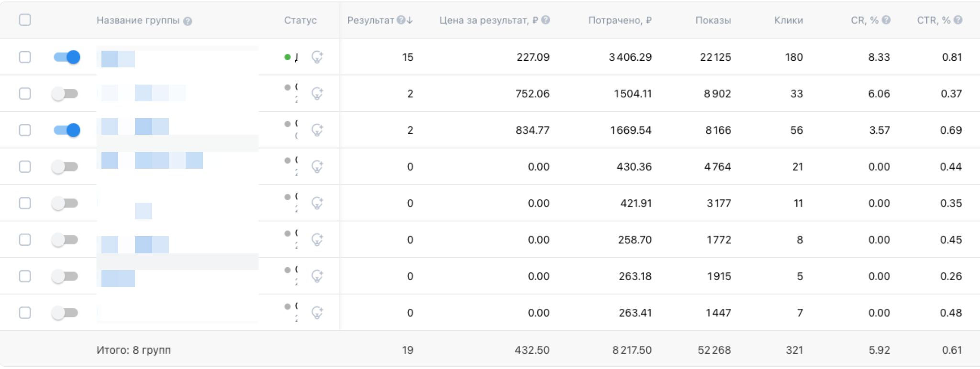Disable the active group with 15 results

point(67,57)
